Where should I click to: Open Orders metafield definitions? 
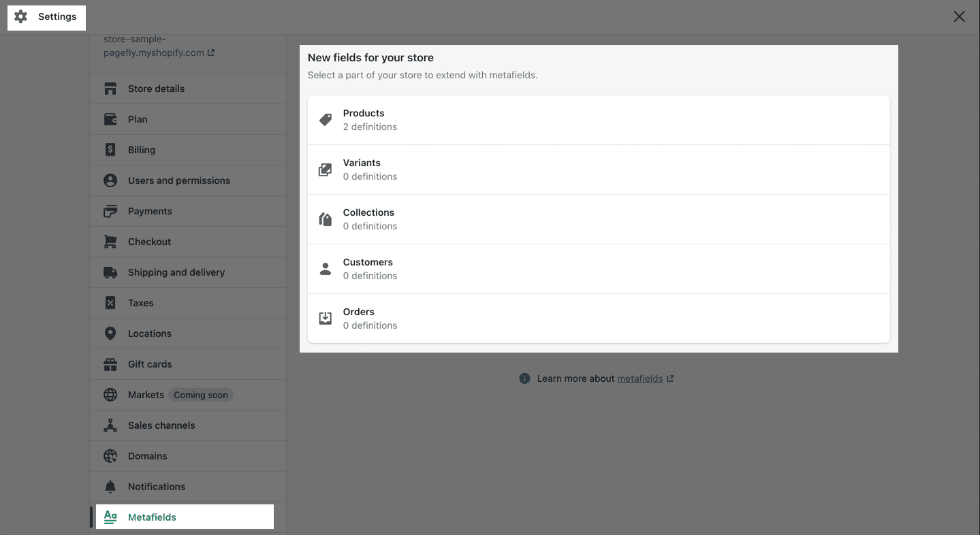[599, 319]
